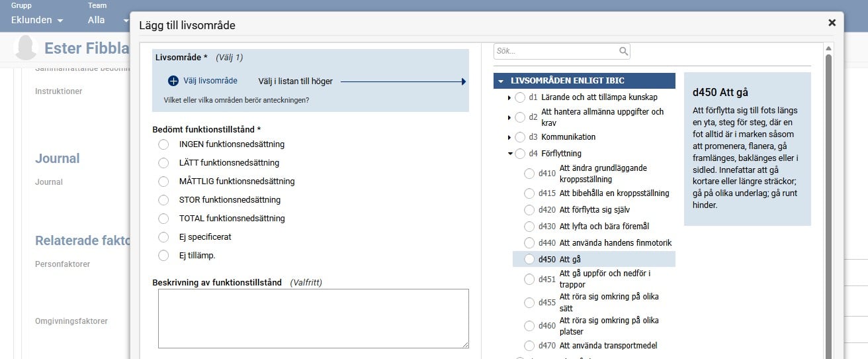
Task: Click the dialog's vertical scrollbar
Action: (x=828, y=199)
